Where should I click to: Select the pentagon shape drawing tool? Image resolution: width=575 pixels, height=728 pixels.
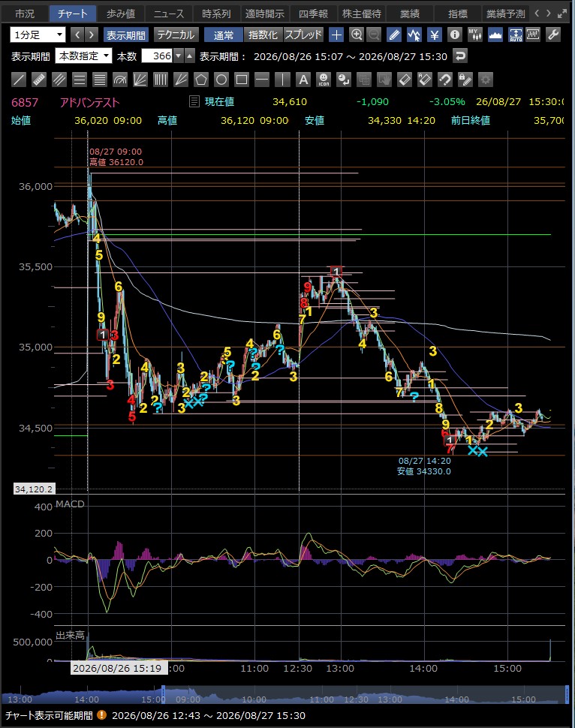click(x=201, y=80)
